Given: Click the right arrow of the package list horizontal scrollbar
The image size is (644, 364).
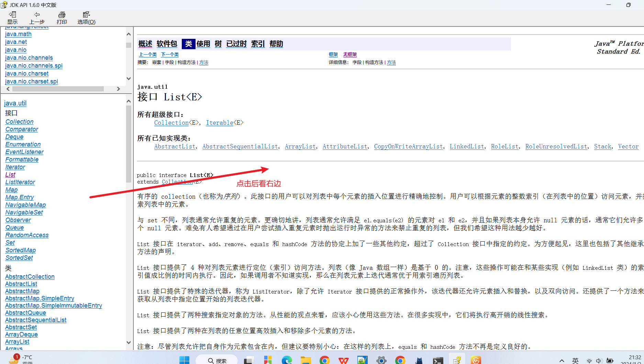Looking at the screenshot, I should pyautogui.click(x=118, y=89).
